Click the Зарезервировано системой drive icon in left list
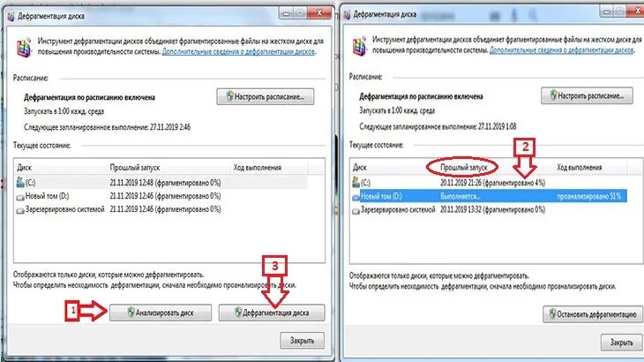Image resolution: width=644 pixels, height=362 pixels. tap(20, 210)
